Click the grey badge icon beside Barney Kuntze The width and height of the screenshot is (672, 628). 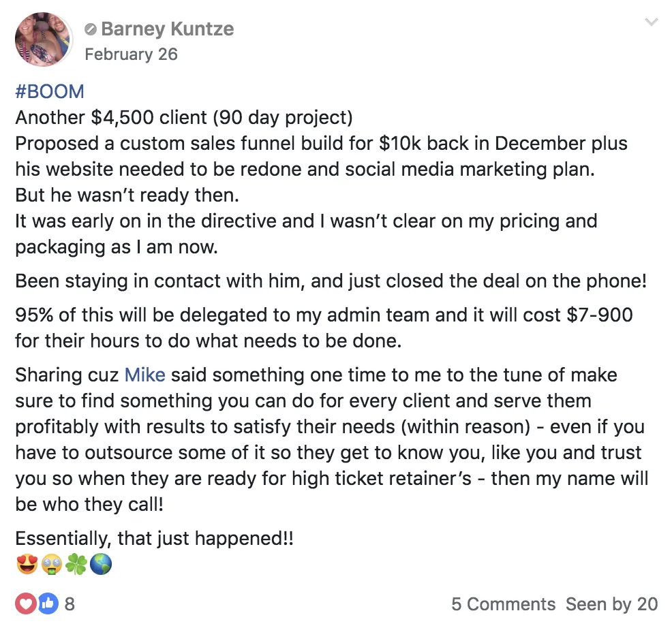[x=91, y=29]
